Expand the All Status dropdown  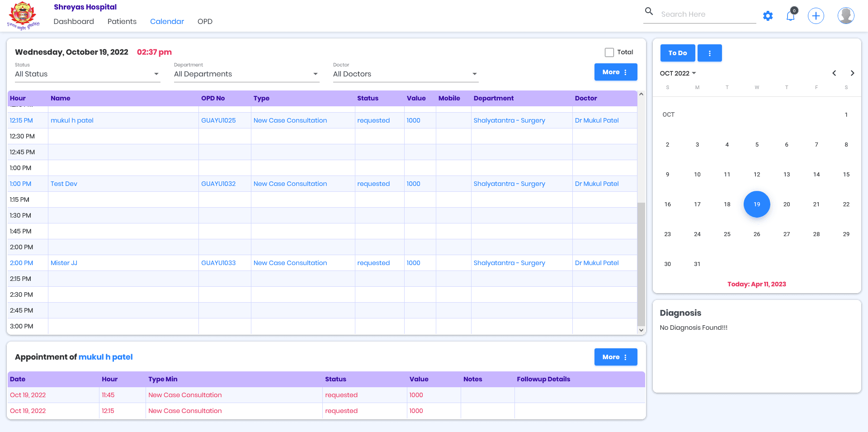(x=87, y=74)
